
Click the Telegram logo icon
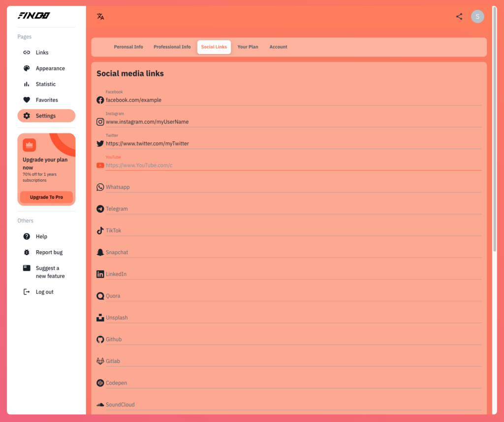pyautogui.click(x=100, y=209)
